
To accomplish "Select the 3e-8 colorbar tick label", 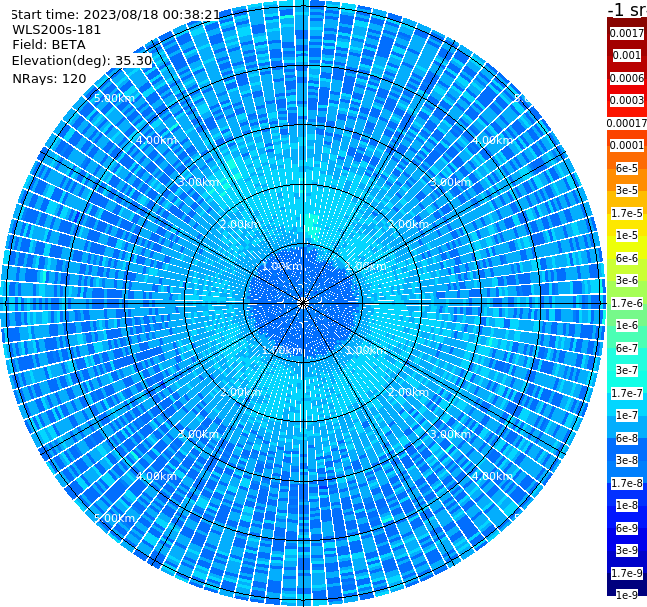I will point(627,460).
